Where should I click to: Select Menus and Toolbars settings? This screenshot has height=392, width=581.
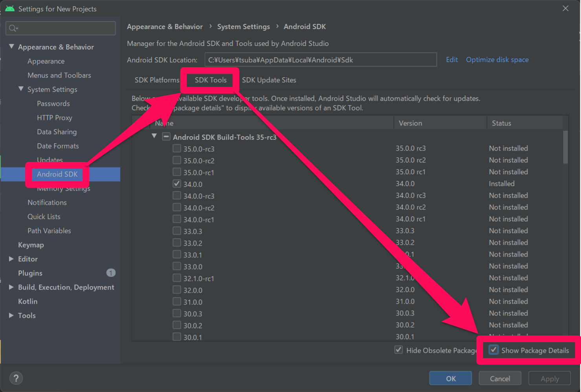click(59, 75)
